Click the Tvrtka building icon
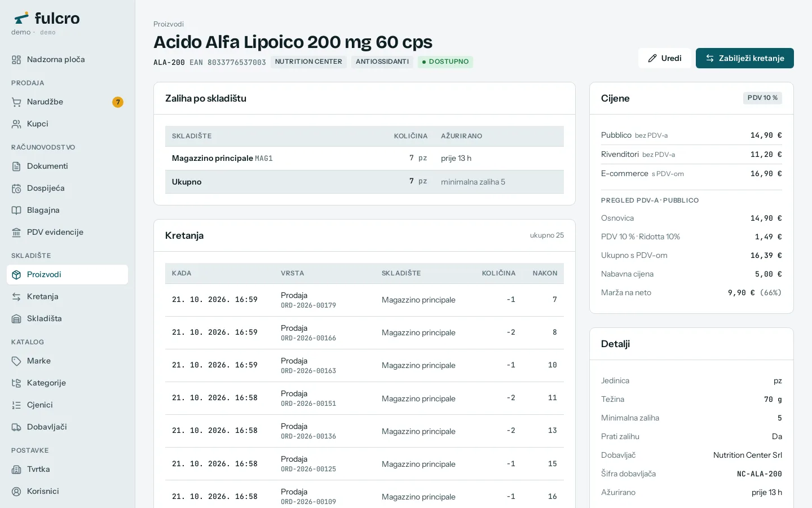 (16, 470)
